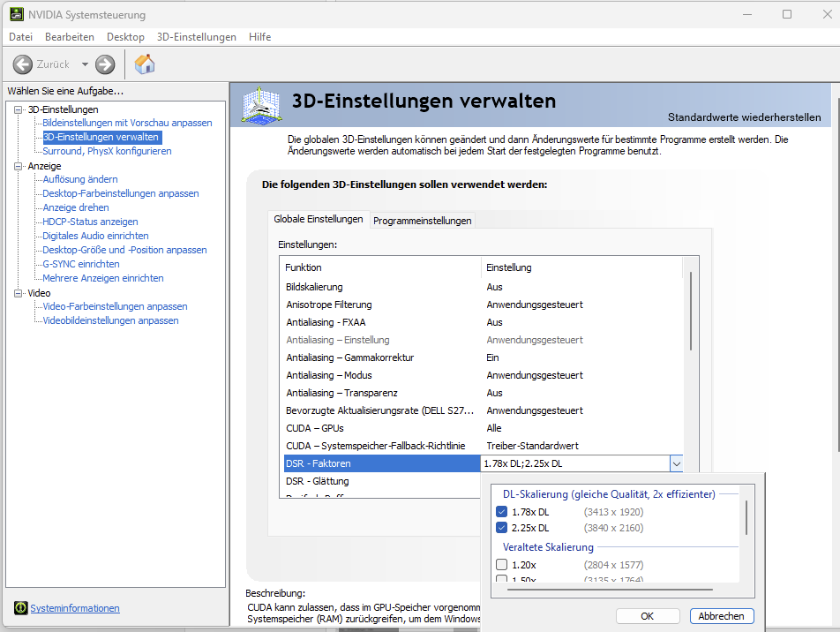Select the Antialiasing - FXAA row
This screenshot has width=840, height=632.
(x=484, y=323)
